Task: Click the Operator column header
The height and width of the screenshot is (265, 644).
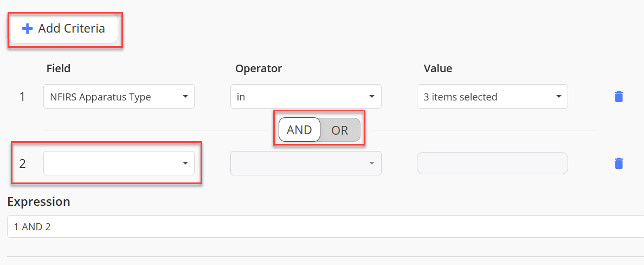Action: pyautogui.click(x=259, y=68)
